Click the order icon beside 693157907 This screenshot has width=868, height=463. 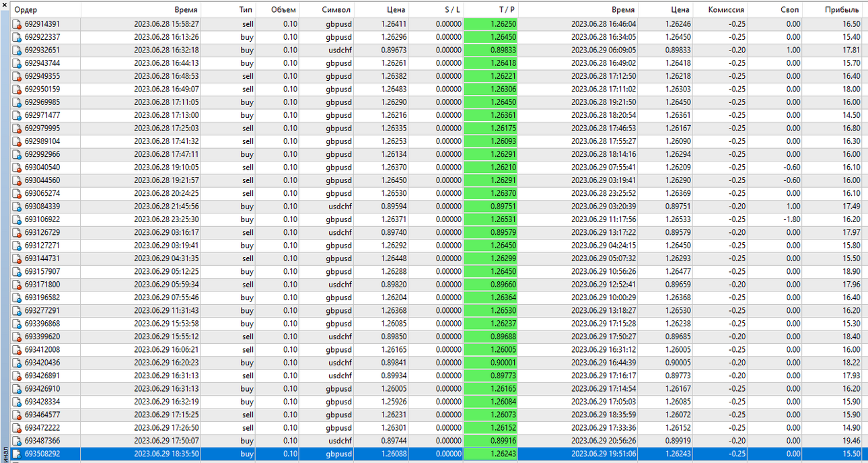tap(17, 272)
